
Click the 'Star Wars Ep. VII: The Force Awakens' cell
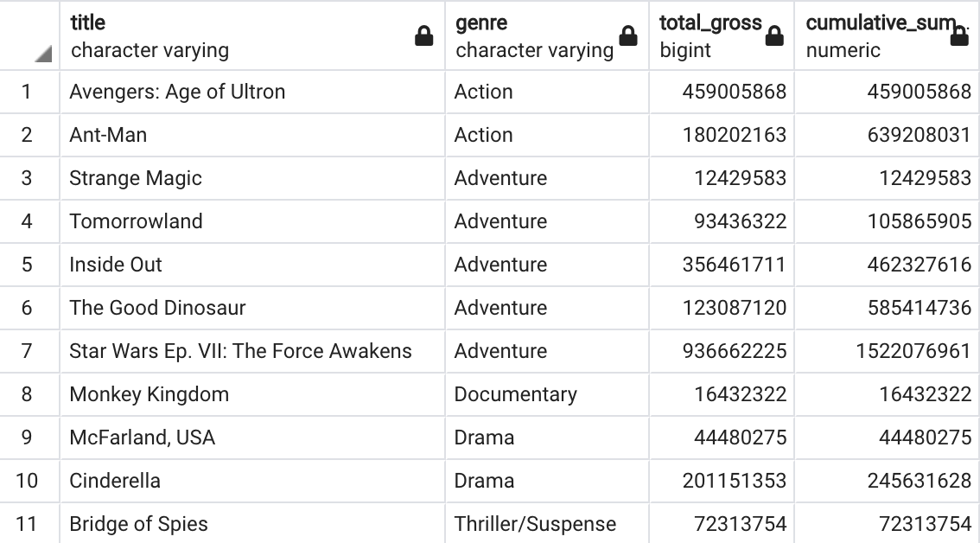pos(240,351)
